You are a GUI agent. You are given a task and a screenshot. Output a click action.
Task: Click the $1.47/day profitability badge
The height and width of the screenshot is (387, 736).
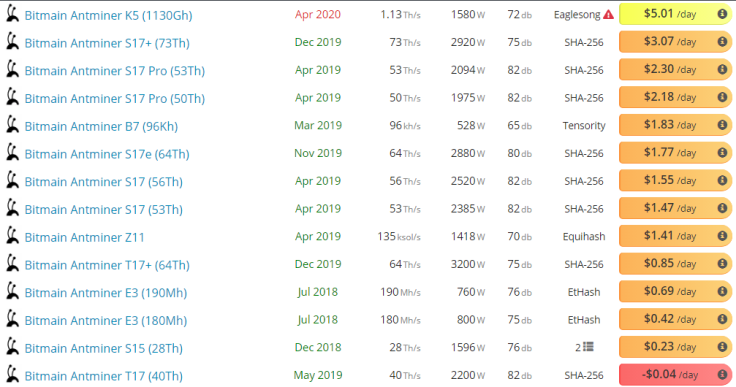coord(675,208)
